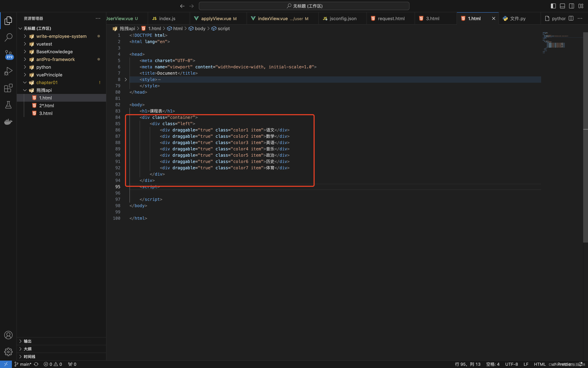This screenshot has height=368, width=588.
Task: Expand the 输出 panel section
Action: point(61,341)
